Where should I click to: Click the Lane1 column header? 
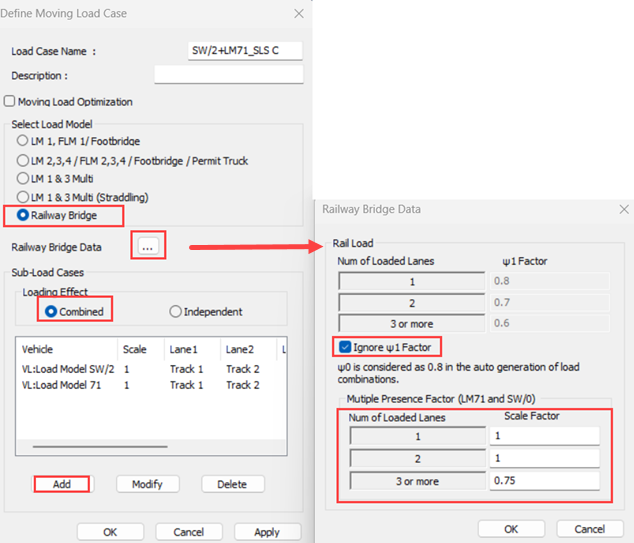click(192, 349)
